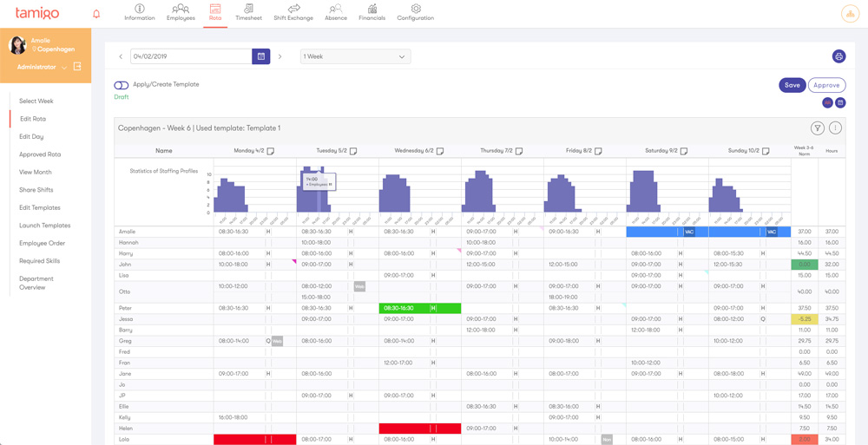Image resolution: width=868 pixels, height=445 pixels.
Task: Open the calendar date picker button
Action: (260, 56)
